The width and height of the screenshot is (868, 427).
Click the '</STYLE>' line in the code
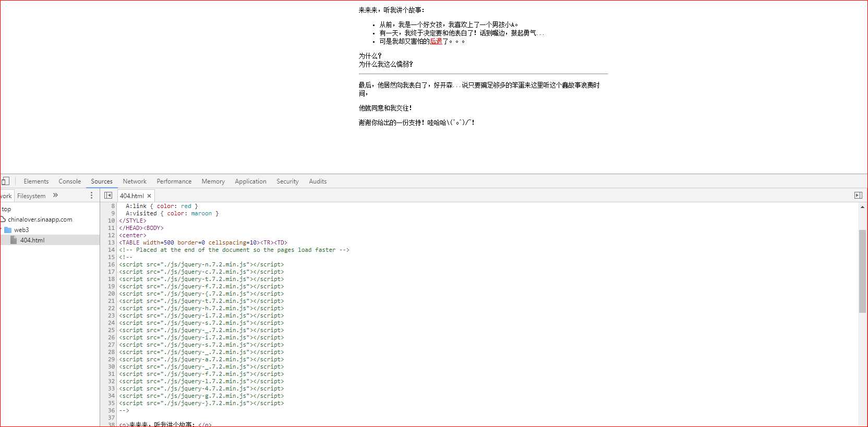pyautogui.click(x=132, y=221)
